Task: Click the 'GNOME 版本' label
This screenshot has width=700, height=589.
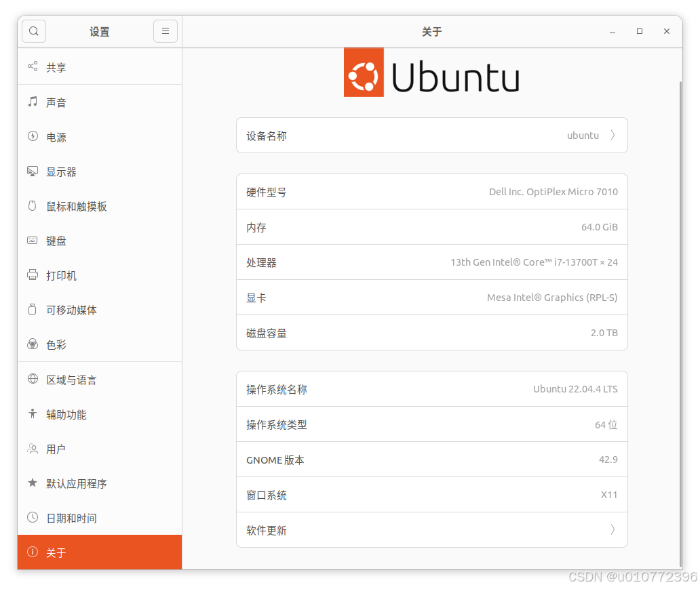Action: click(275, 460)
